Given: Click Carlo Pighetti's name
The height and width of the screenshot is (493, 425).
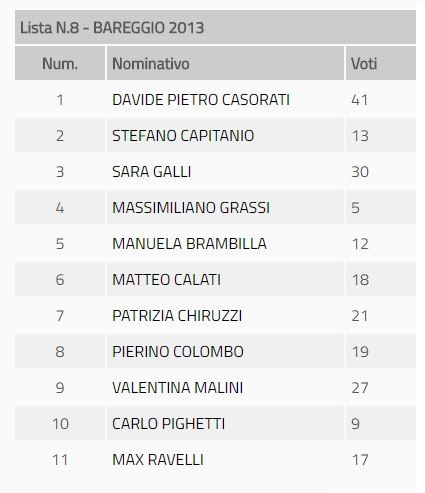Looking at the screenshot, I should (x=168, y=424).
